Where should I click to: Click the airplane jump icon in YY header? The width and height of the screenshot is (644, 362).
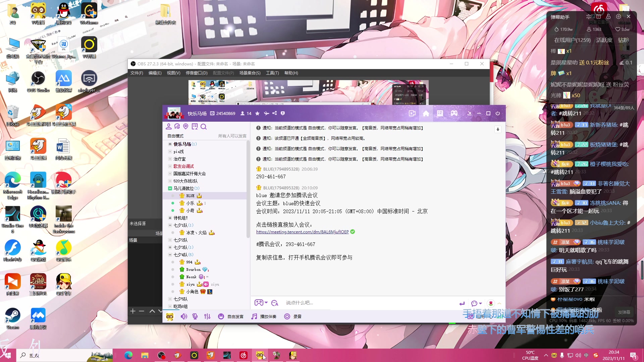(266, 114)
